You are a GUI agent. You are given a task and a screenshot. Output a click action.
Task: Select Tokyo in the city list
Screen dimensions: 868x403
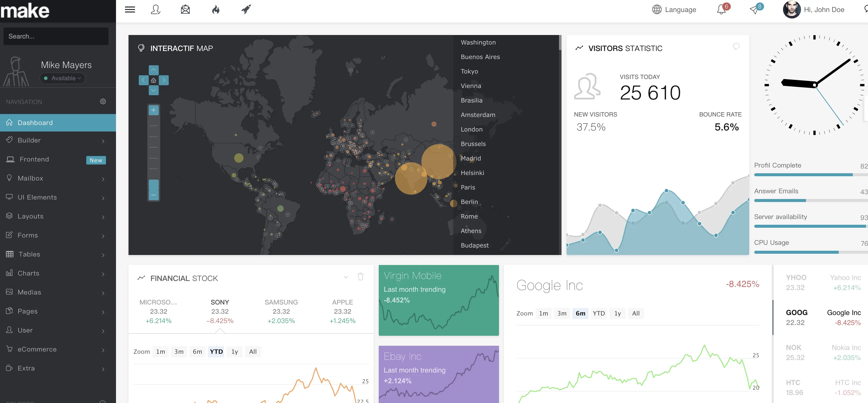[469, 71]
